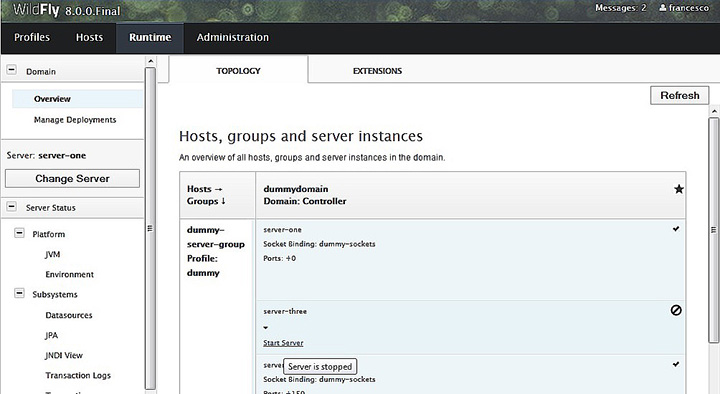Click the WildFly 8.0.0.Final logo
The width and height of the screenshot is (720, 394).
point(67,10)
